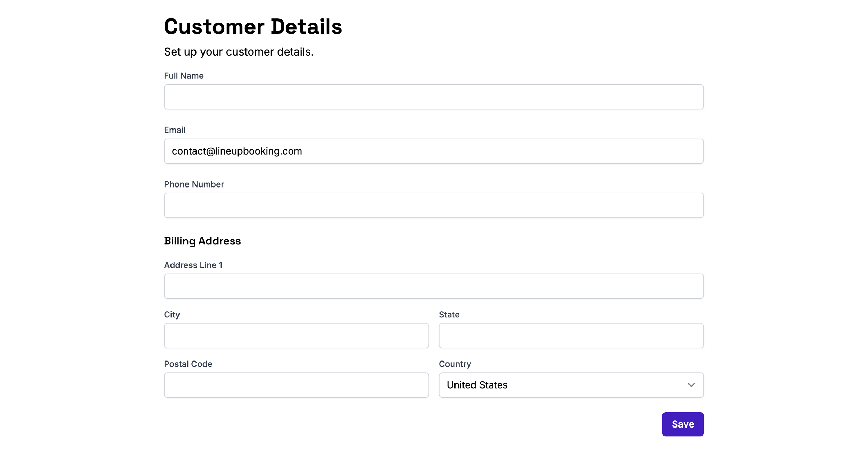868x456 pixels.
Task: Click the Address Line 1 text box
Action: tap(434, 286)
